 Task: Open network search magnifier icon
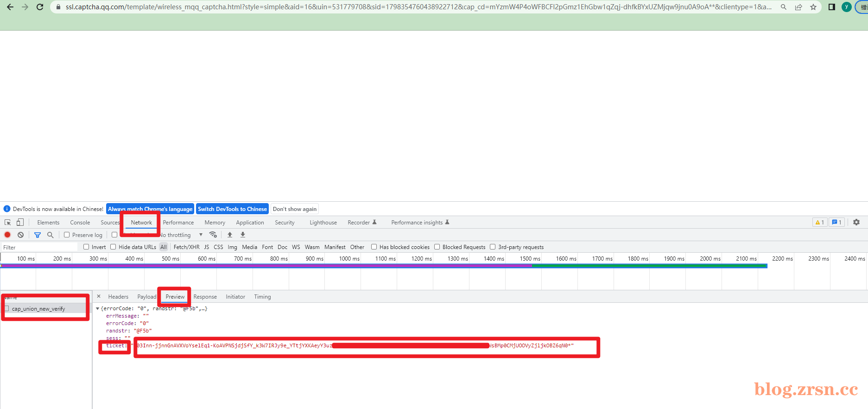[51, 235]
